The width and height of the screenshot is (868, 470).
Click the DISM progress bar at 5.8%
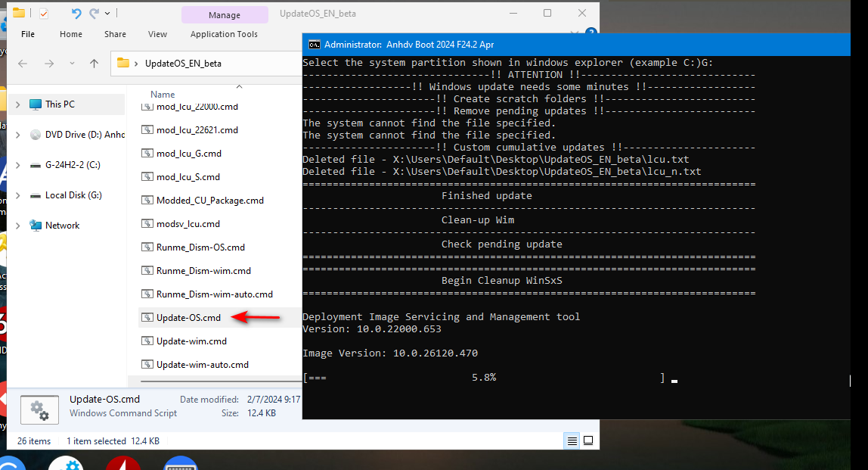[484, 378]
